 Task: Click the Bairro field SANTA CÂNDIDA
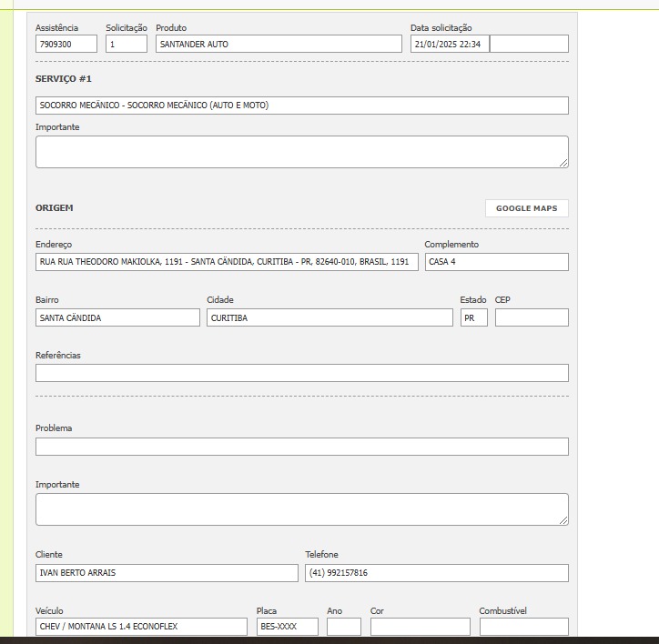tap(117, 317)
